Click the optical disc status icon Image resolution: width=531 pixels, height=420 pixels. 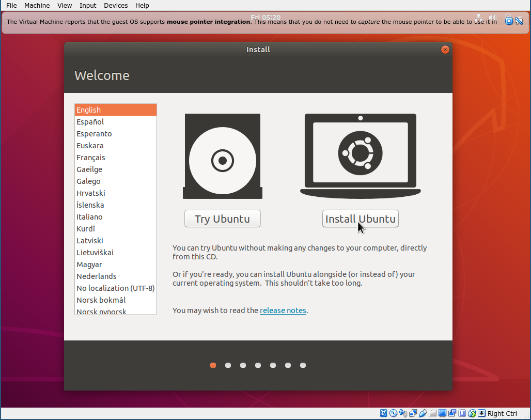pos(393,413)
